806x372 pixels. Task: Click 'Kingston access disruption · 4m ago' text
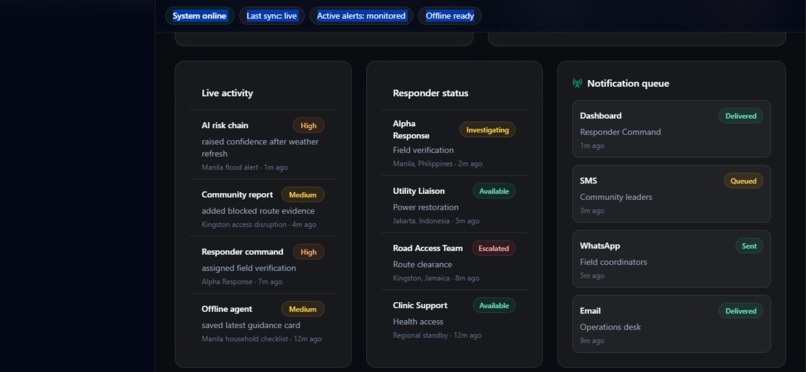coord(259,225)
